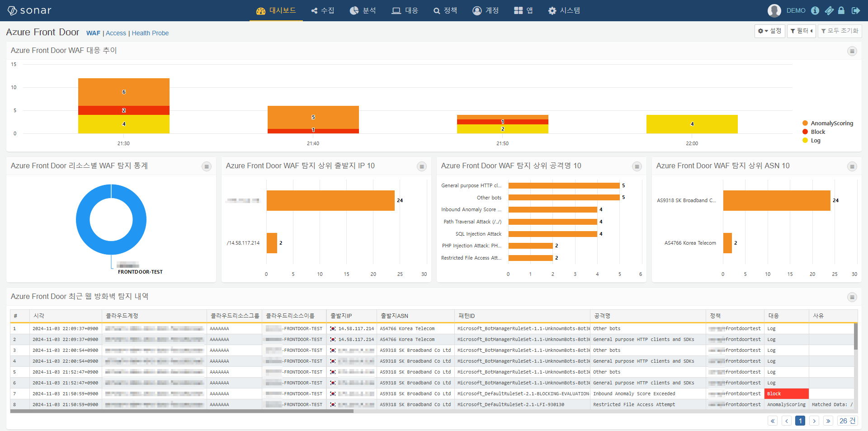Viewport: 868px width, 431px height.
Task: Click Korean flag icon in row 1
Action: click(333, 329)
